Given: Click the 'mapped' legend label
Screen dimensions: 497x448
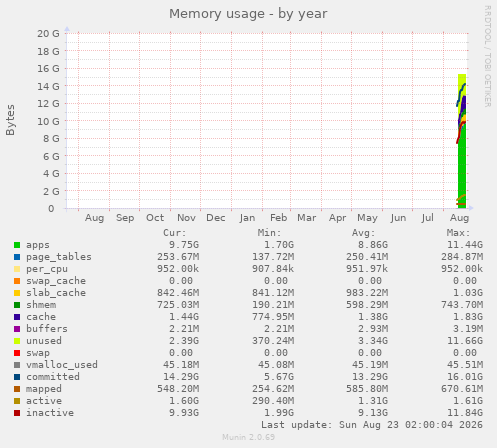Looking at the screenshot, I should coord(44,389).
